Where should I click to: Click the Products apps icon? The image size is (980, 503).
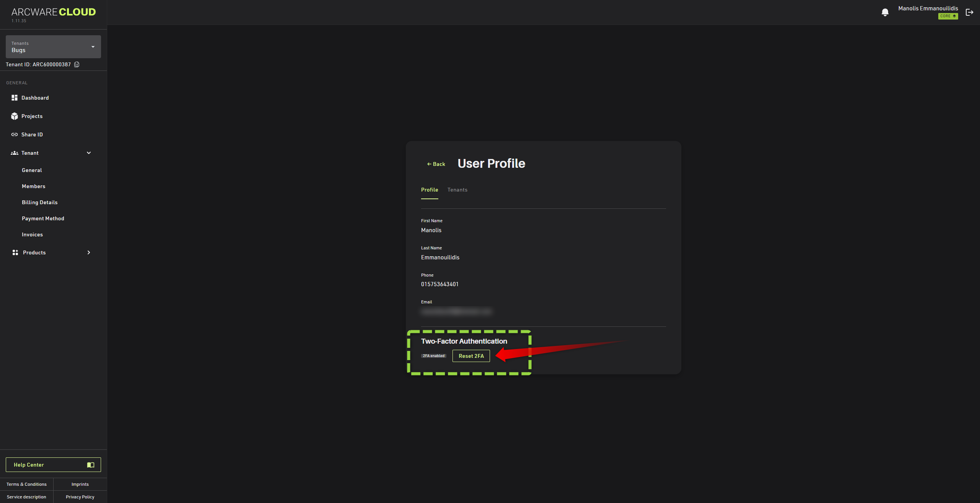pyautogui.click(x=15, y=252)
